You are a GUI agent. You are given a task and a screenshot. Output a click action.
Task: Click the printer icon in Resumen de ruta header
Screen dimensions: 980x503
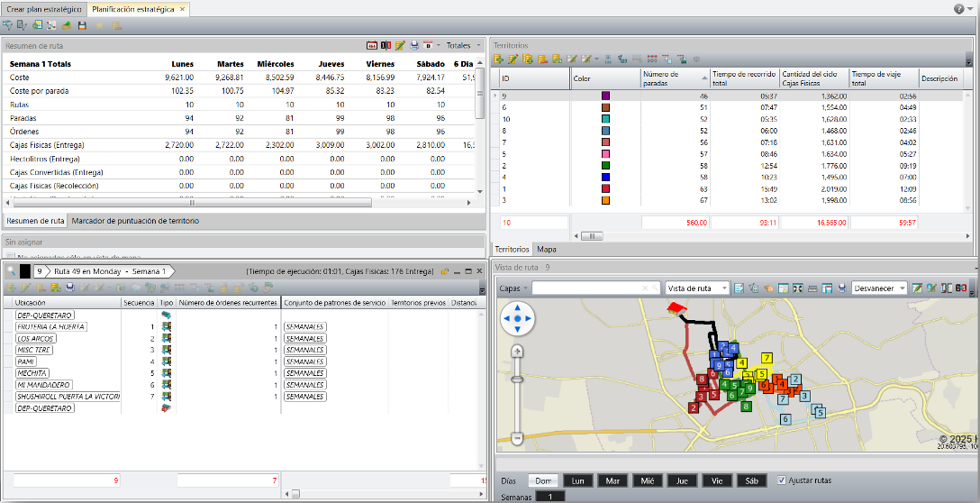(413, 46)
